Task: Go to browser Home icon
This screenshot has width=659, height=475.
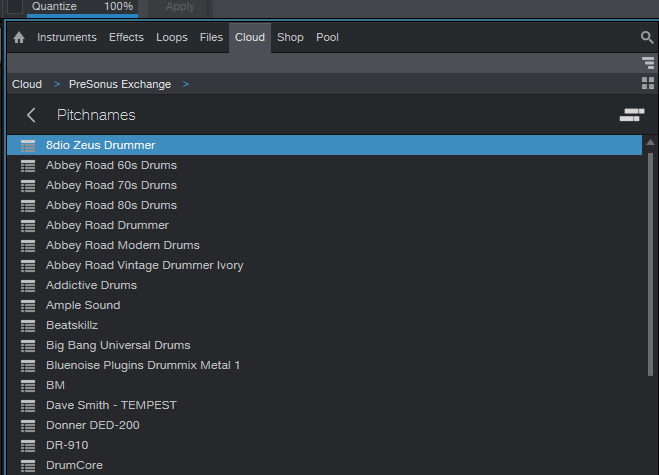Action: [x=19, y=38]
